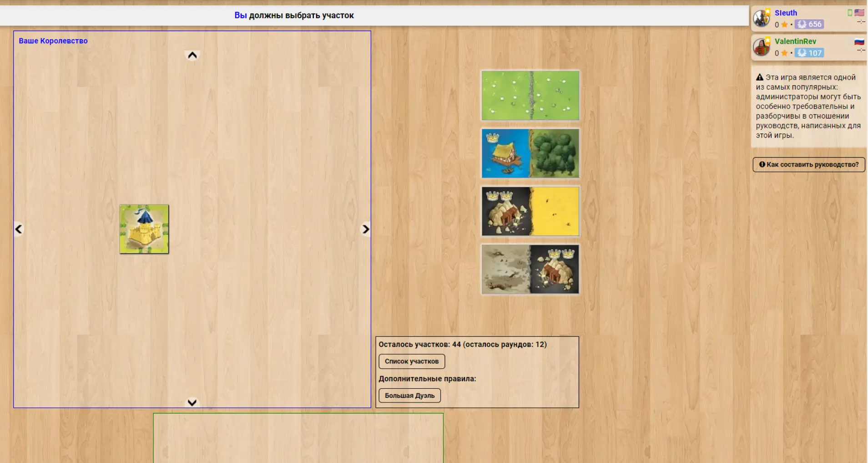Click ValentinRev's 107 rating badge

click(810, 53)
